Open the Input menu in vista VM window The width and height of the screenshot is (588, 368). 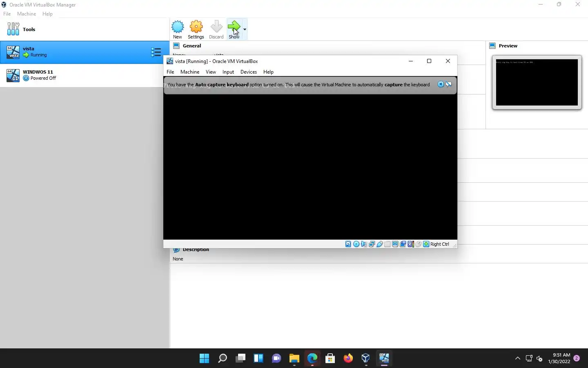point(228,72)
